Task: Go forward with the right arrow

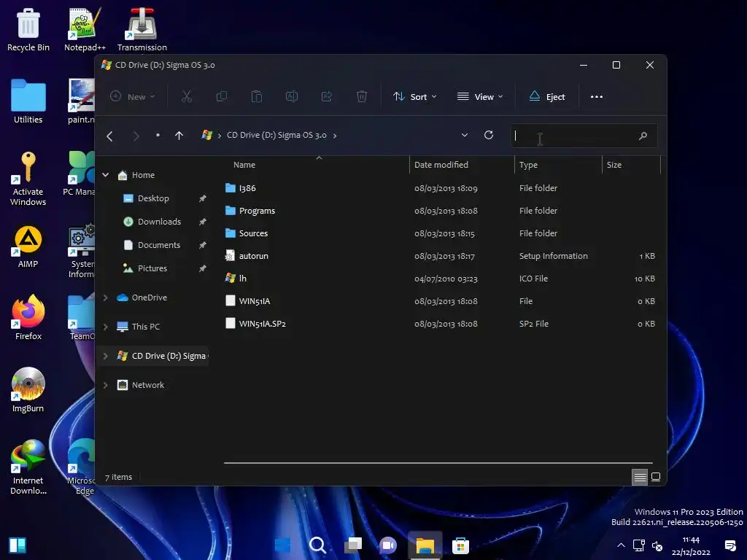Action: tap(136, 136)
